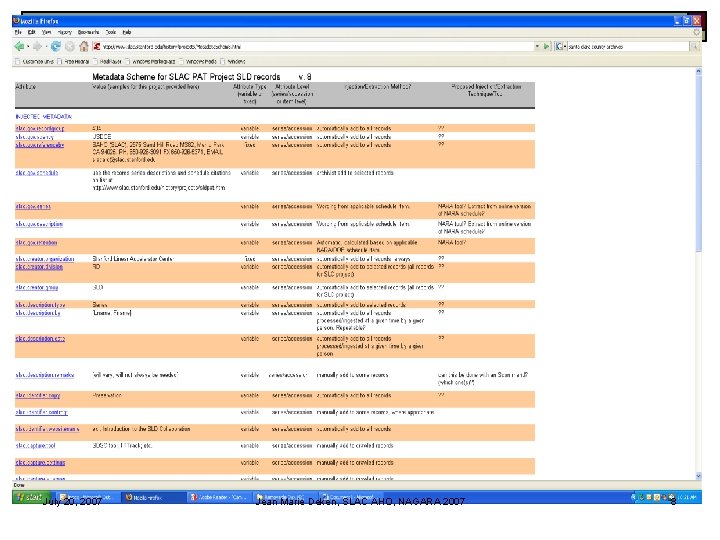Image resolution: width=720 pixels, height=540 pixels.
Task: Click the attribute link in '[Lname, Fname]' row
Action: (38, 313)
